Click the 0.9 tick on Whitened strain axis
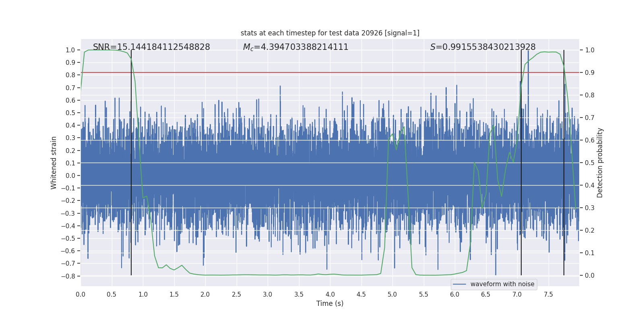This screenshot has height=322, width=644. tap(70, 62)
